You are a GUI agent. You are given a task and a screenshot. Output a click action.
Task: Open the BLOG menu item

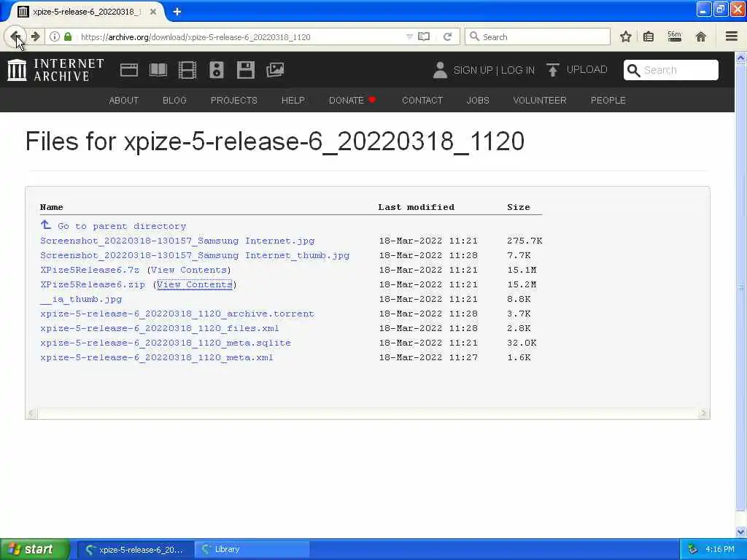coord(174,100)
